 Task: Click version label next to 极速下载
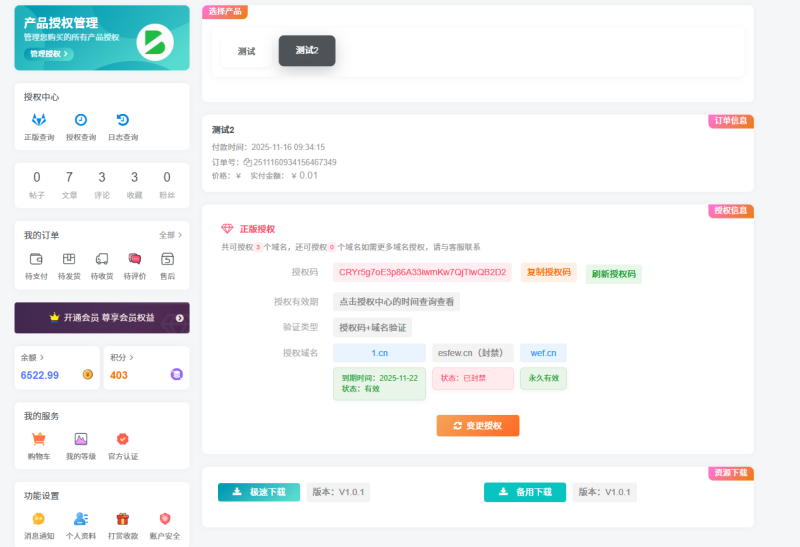(x=338, y=492)
